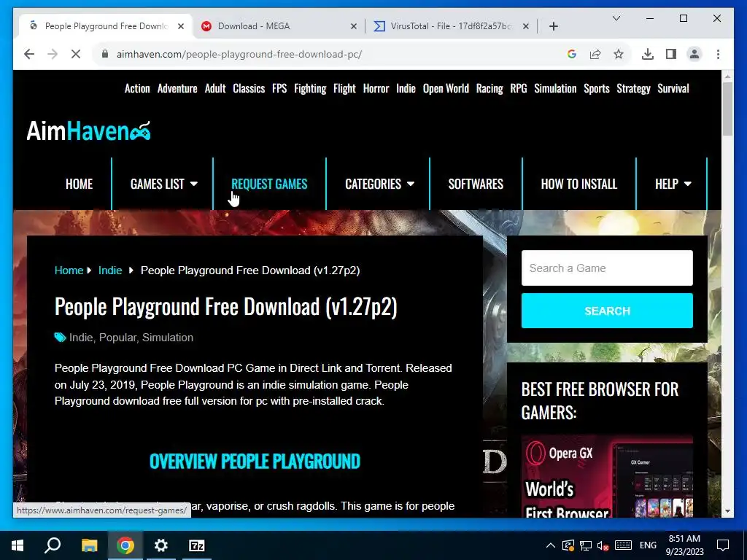Open the tab search chevron
This screenshot has height=560, width=747.
tap(616, 18)
